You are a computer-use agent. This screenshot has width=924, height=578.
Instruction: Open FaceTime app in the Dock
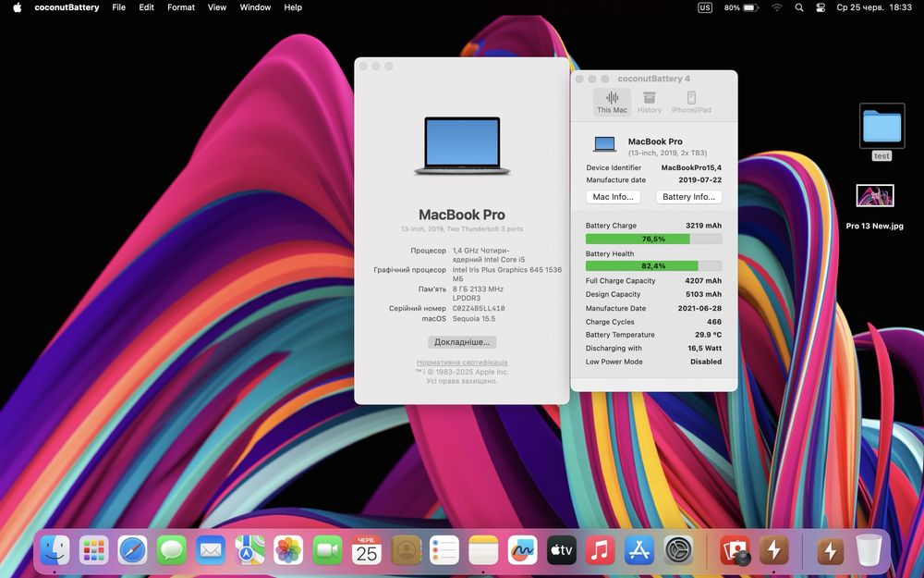(x=328, y=551)
